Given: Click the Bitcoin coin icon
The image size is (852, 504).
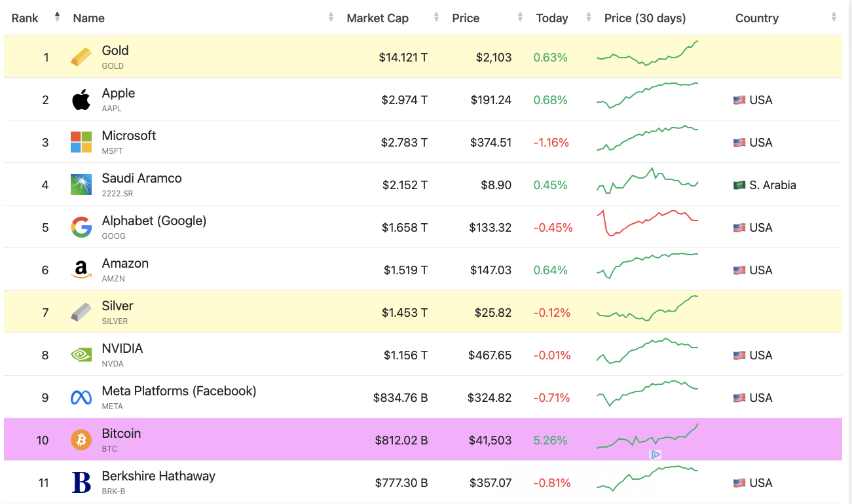Looking at the screenshot, I should tap(80, 440).
